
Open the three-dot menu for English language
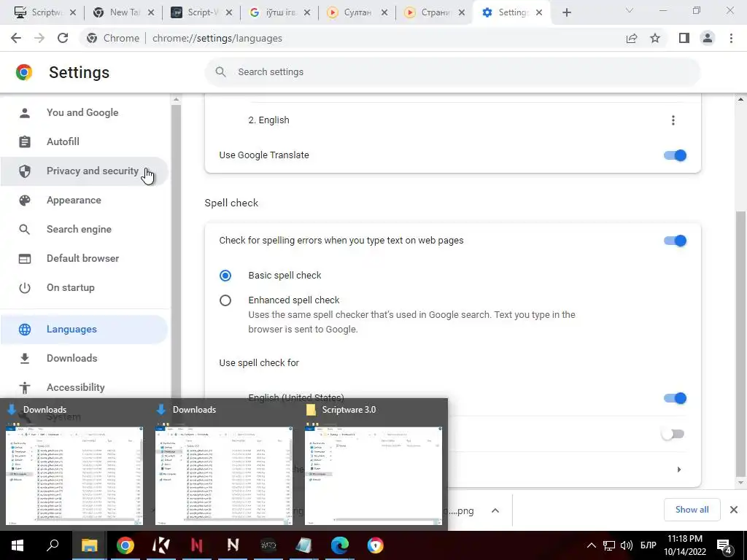tap(673, 120)
